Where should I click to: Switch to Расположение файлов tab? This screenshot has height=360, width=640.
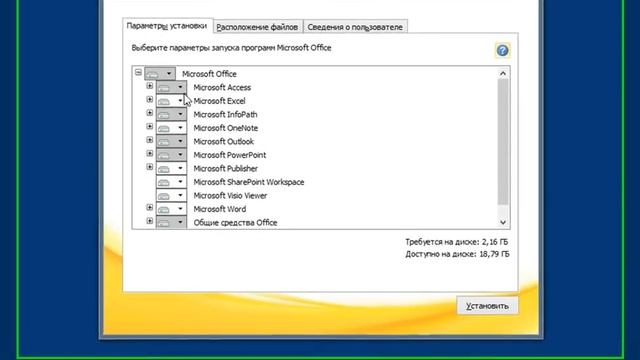[258, 27]
